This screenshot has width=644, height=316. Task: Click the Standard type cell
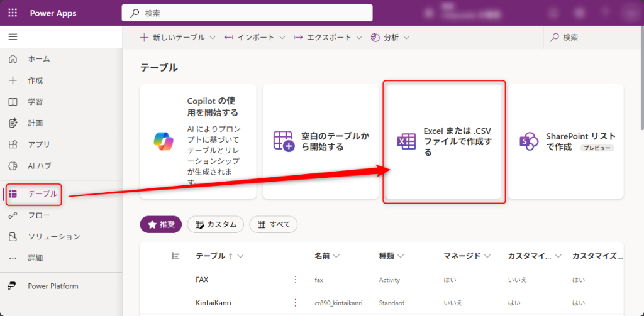click(x=392, y=303)
